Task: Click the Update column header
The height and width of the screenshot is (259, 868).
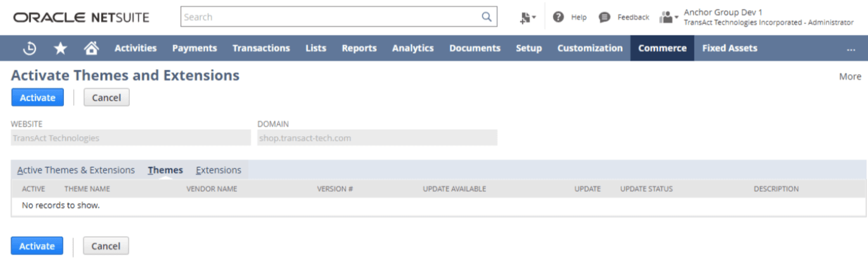Action: pos(587,189)
